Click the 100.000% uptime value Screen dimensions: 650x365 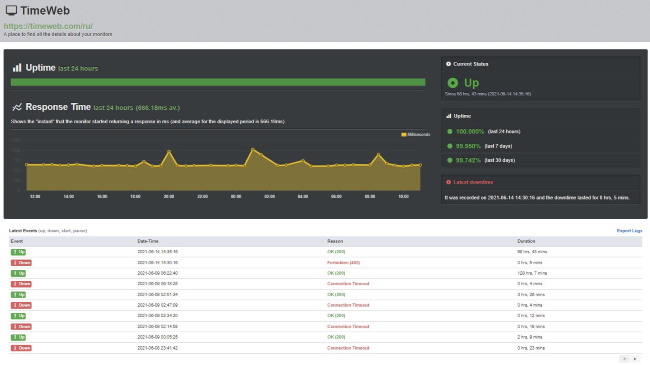(x=470, y=131)
